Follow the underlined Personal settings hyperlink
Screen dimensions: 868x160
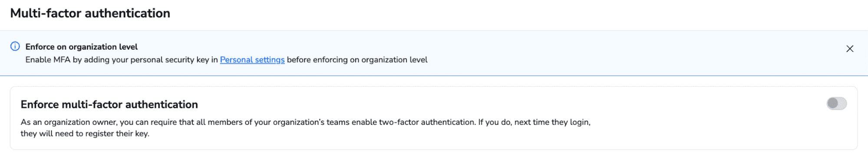[252, 60]
